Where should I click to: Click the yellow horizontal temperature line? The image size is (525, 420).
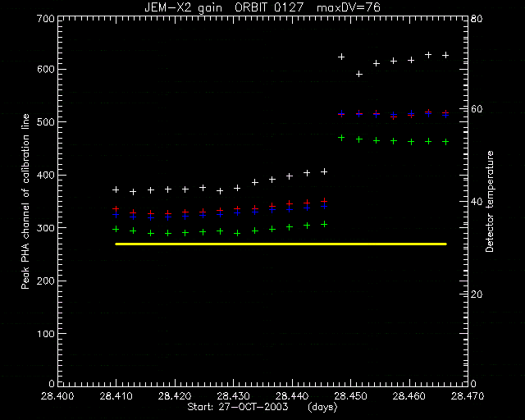pos(281,244)
